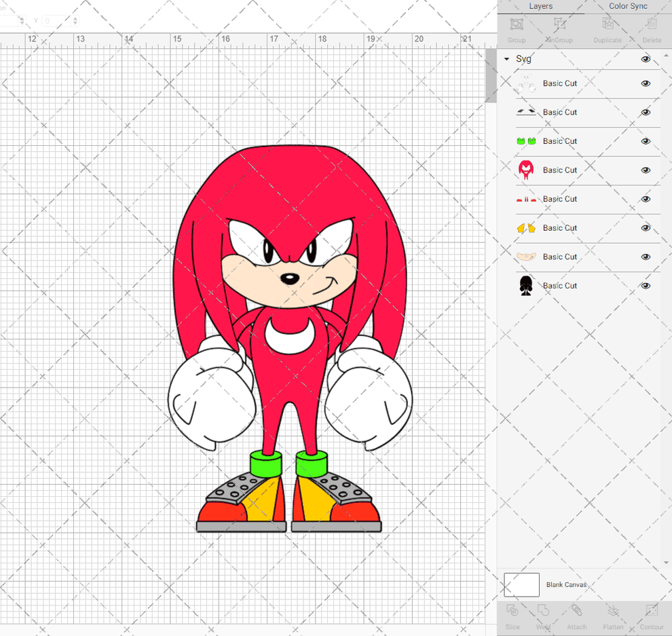Open the Blank Canvas color swatch
The width and height of the screenshot is (672, 636).
(521, 584)
